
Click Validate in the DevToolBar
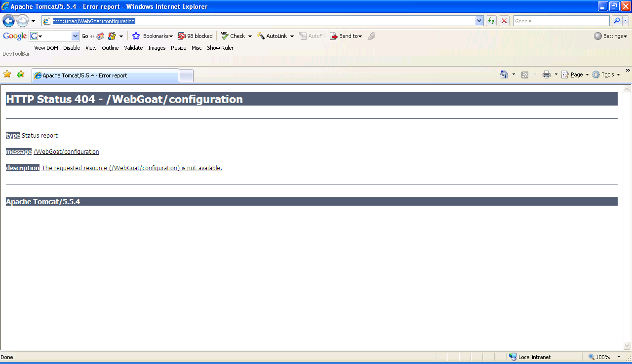tap(133, 48)
